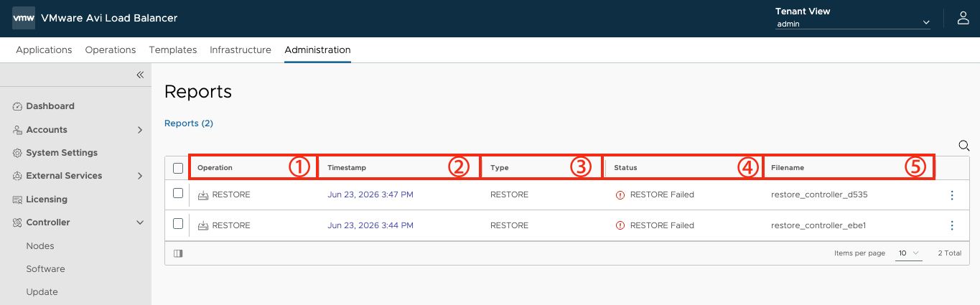
Task: Click the VMware vmw logo
Action: (24, 18)
